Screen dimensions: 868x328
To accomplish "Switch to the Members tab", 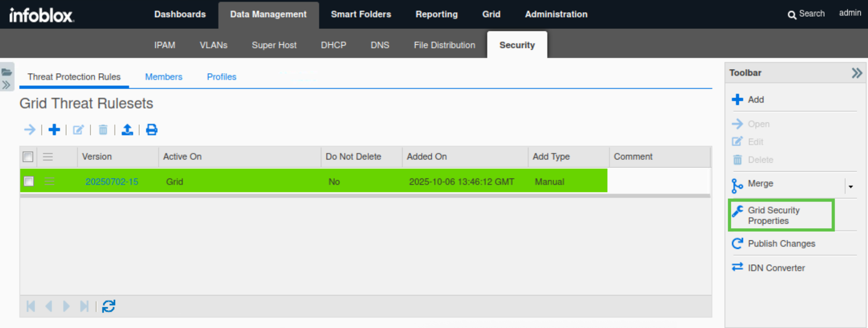I will (163, 77).
